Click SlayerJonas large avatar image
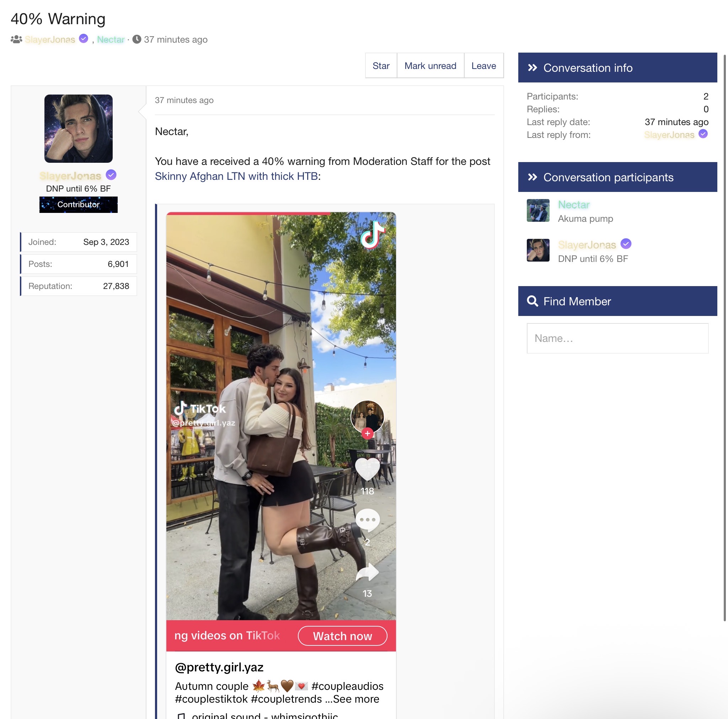 coord(78,129)
